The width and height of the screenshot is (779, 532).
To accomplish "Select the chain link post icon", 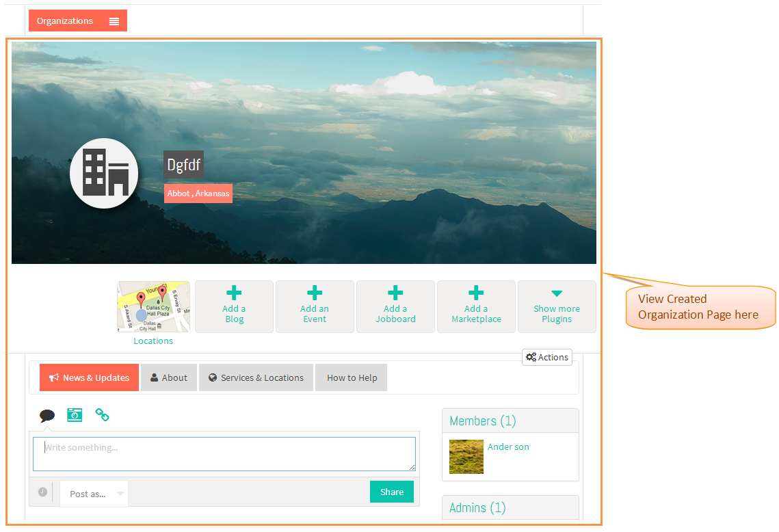I will [103, 415].
